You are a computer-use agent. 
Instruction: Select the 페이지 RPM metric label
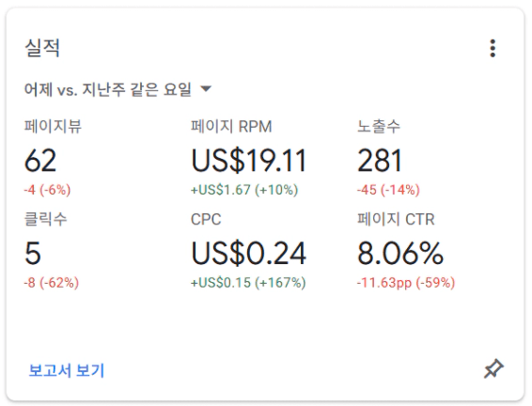(231, 126)
